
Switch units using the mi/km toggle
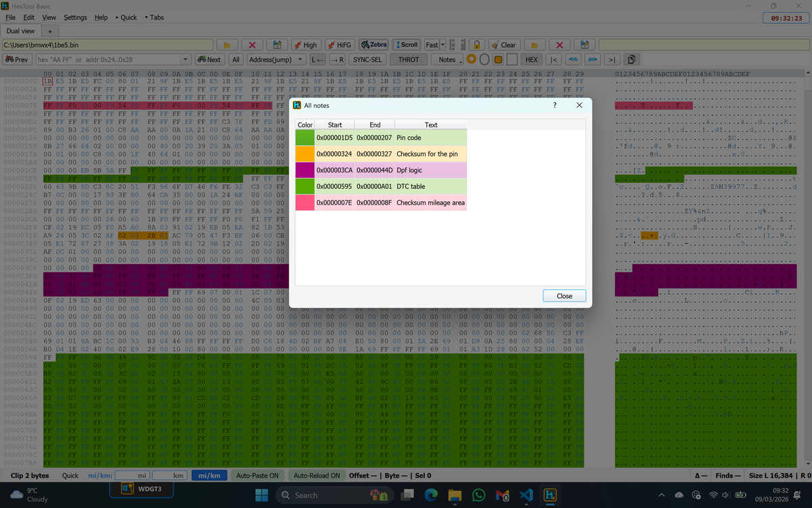click(209, 475)
